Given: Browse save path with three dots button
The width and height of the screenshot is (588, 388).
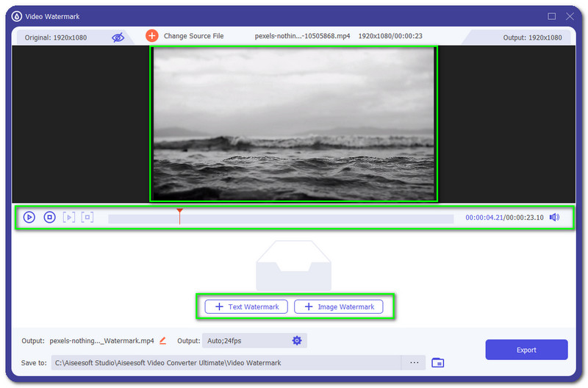Looking at the screenshot, I should pyautogui.click(x=414, y=363).
